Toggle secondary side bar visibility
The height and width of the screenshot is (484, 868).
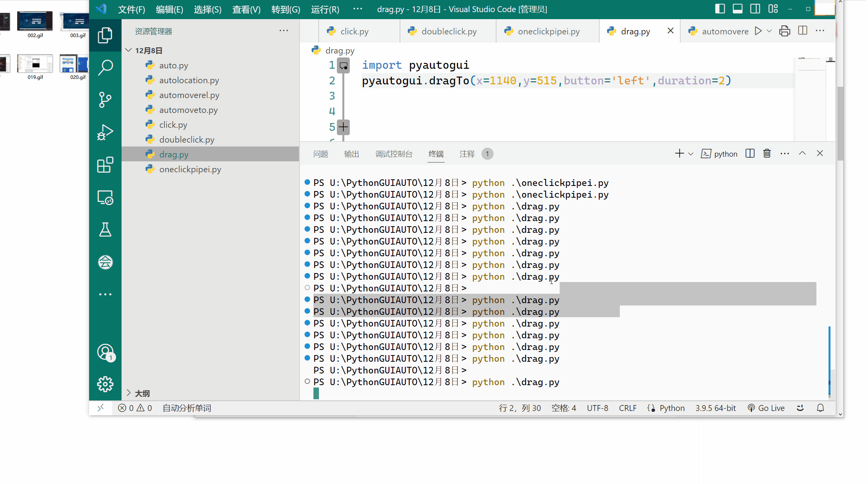click(x=755, y=9)
